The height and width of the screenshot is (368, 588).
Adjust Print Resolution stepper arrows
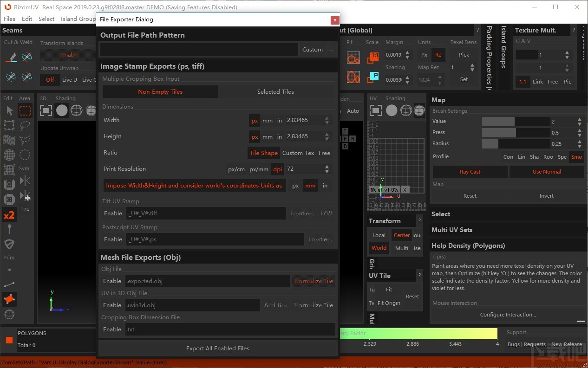click(x=327, y=169)
